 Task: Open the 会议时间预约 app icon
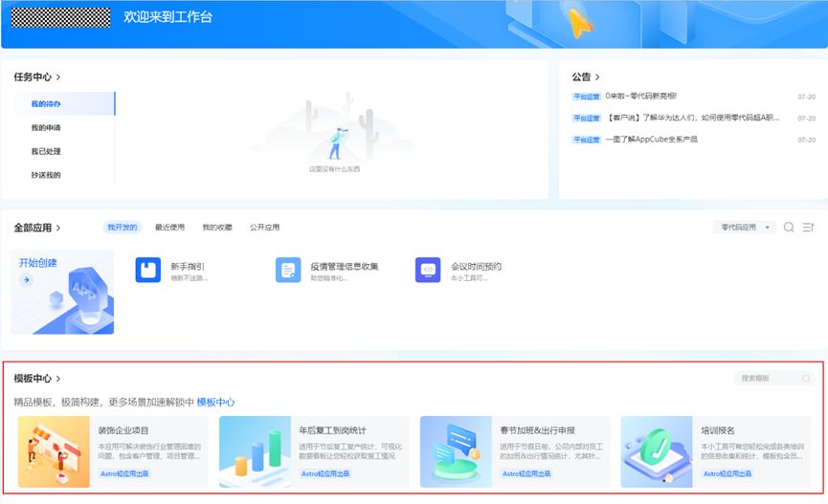(x=428, y=271)
